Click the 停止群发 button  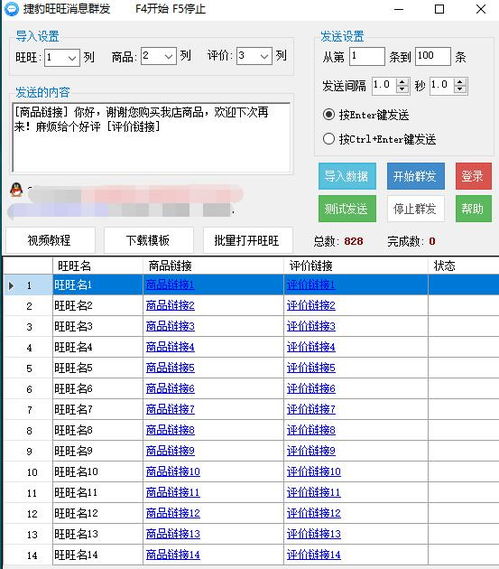click(416, 209)
